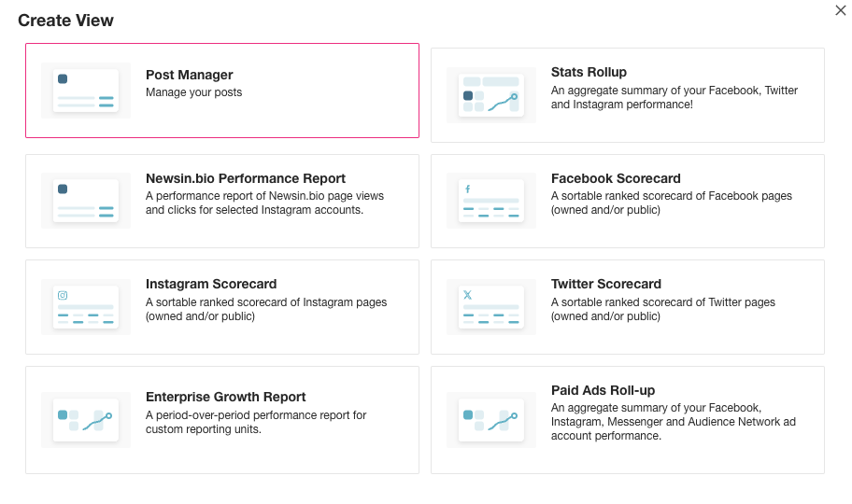
Task: Select the Facebook Scorecard heading
Action: 616,178
